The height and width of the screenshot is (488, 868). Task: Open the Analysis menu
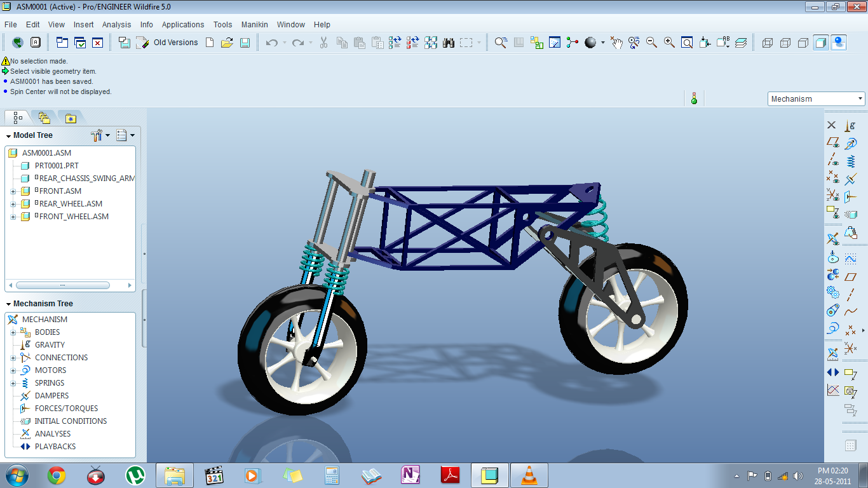[x=116, y=25]
